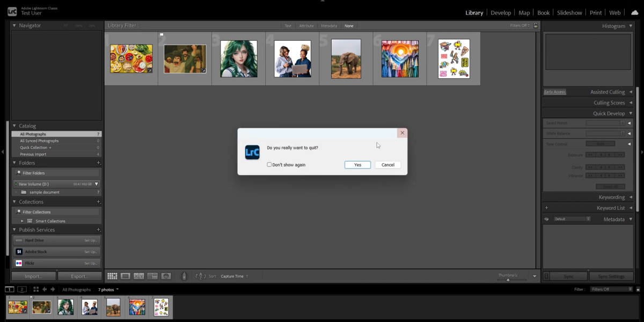Viewport: 644px width, 322px height.
Task: Expand the Keywording panel
Action: tap(631, 197)
